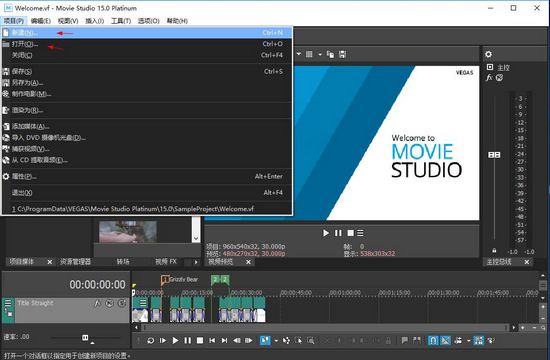The height and width of the screenshot is (360, 550).
Task: Adjust the master volume fader handle
Action: 494,155
